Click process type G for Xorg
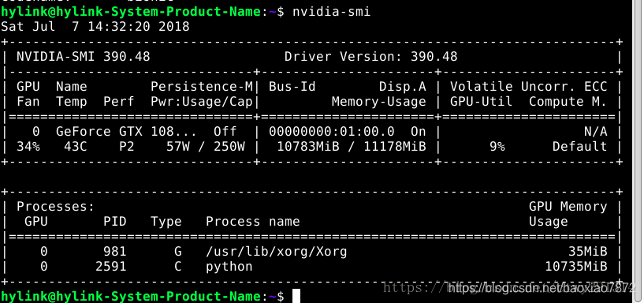 [178, 251]
